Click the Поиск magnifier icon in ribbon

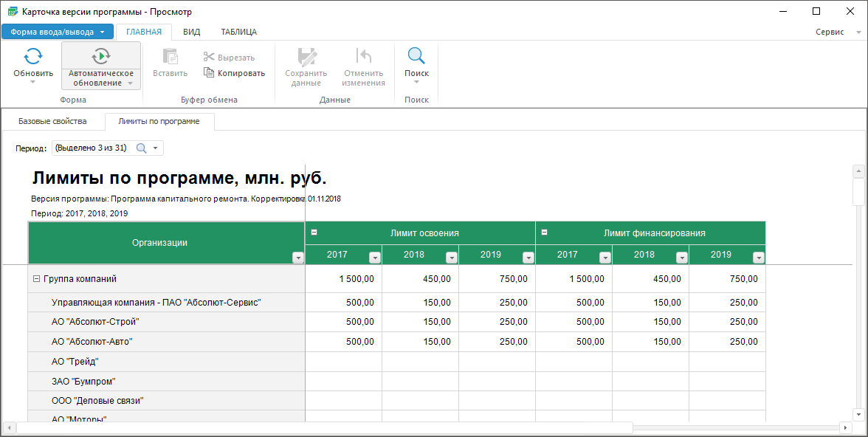click(x=416, y=56)
